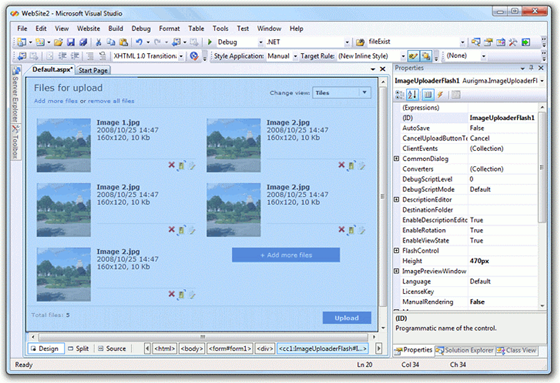Click the Cut scissors icon
Image resolution: width=560 pixels, height=383 pixels.
(x=99, y=42)
